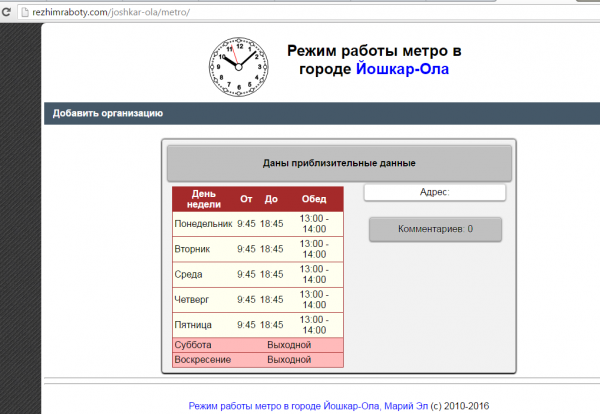Click the Комментариев: 0 button
The image size is (600, 414).
pos(435,229)
